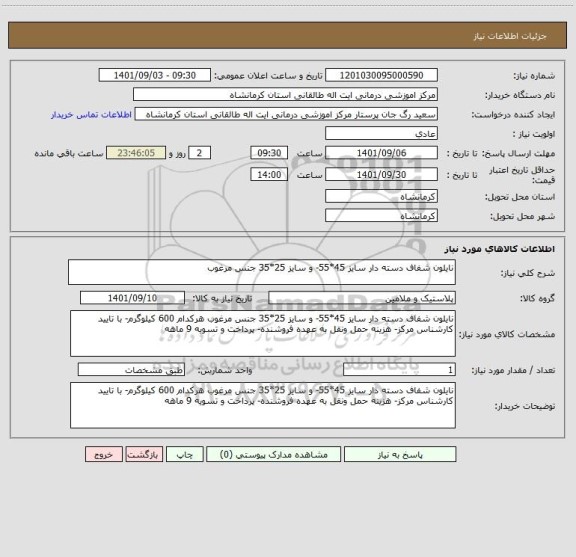Viewport: 576px width, 557px height.
Task: Click the واحد شمارش field طبق مشخصات
Action: (131, 370)
